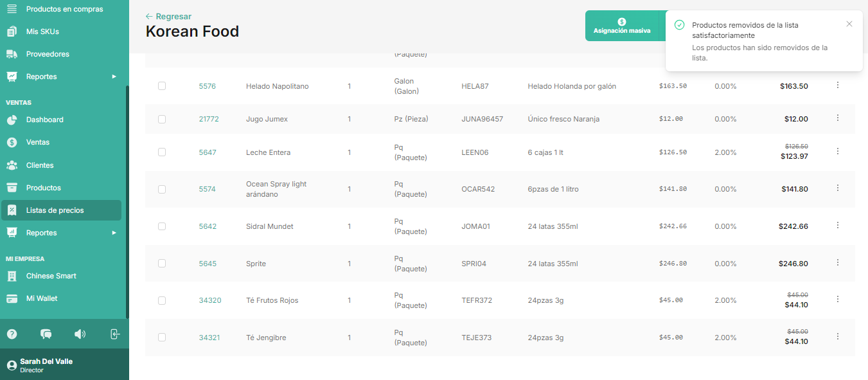Open product ID 5576 link
This screenshot has width=868, height=380.
[208, 86]
